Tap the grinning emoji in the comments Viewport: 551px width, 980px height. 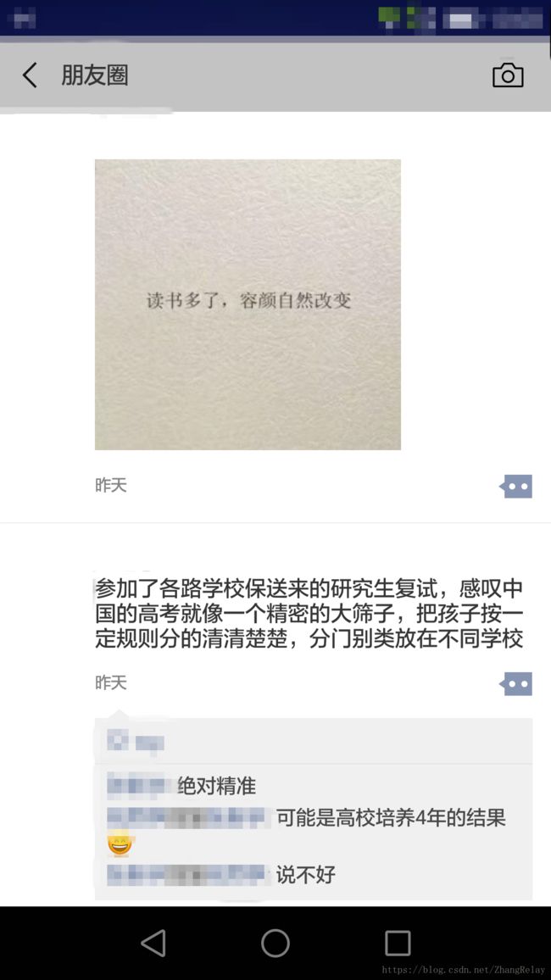[x=120, y=845]
